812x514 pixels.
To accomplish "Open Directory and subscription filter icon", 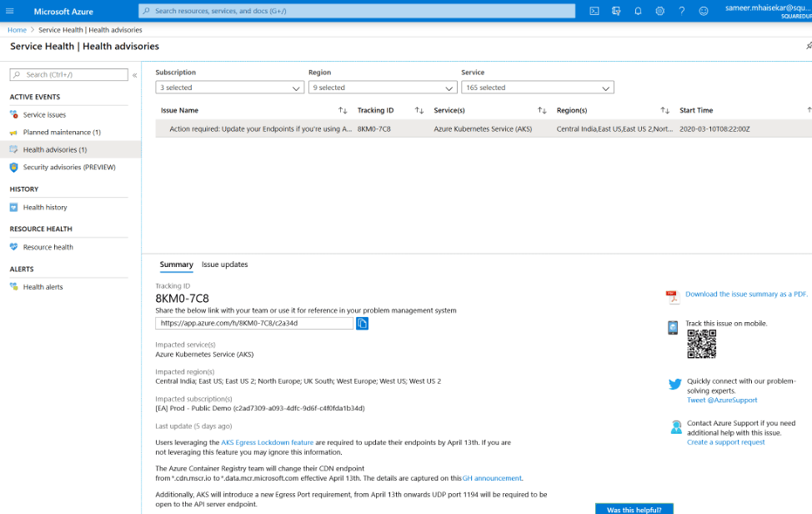I will pos(616,11).
